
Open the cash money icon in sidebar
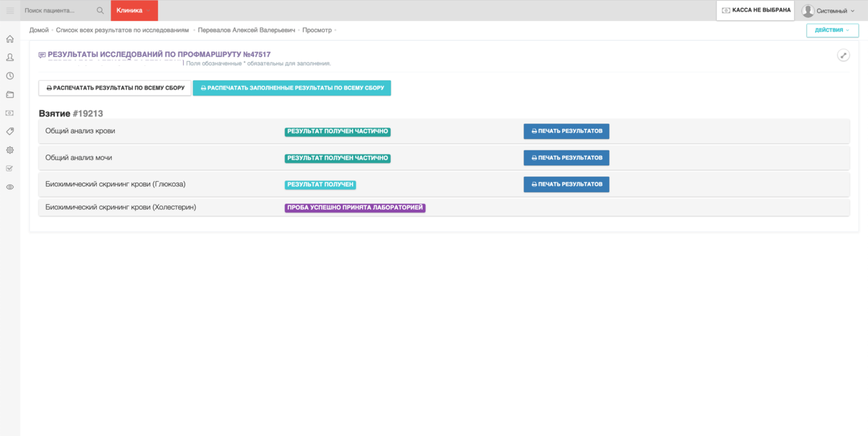point(9,113)
